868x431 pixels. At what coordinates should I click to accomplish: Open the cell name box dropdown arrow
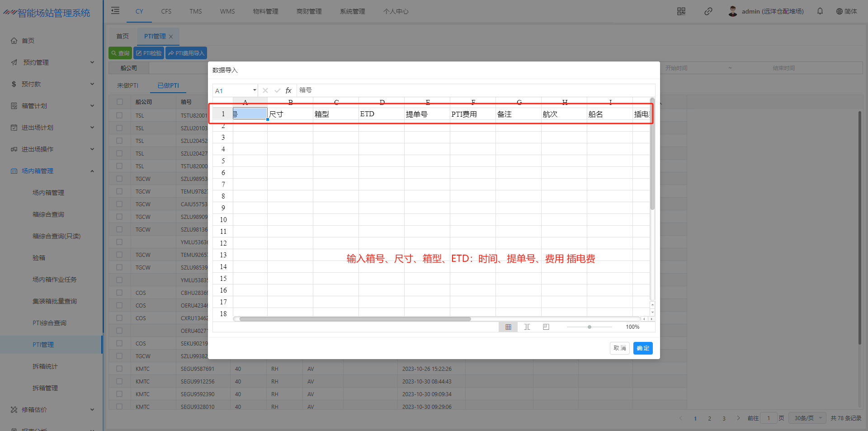(255, 90)
